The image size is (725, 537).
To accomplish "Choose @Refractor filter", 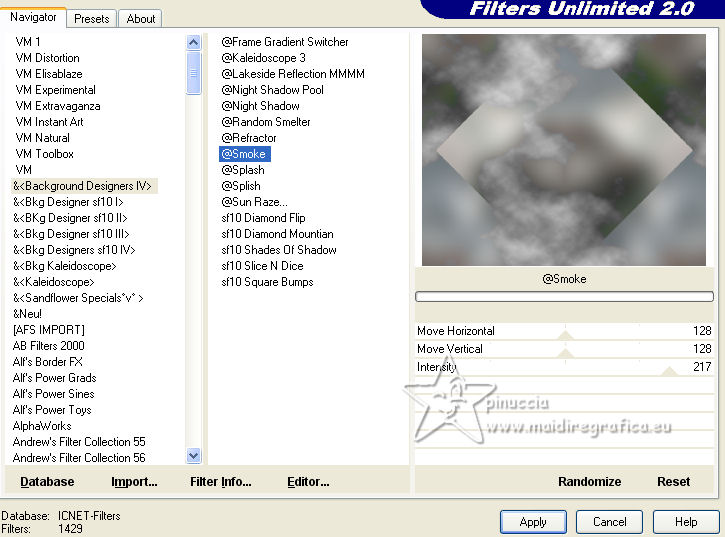I will [249, 138].
